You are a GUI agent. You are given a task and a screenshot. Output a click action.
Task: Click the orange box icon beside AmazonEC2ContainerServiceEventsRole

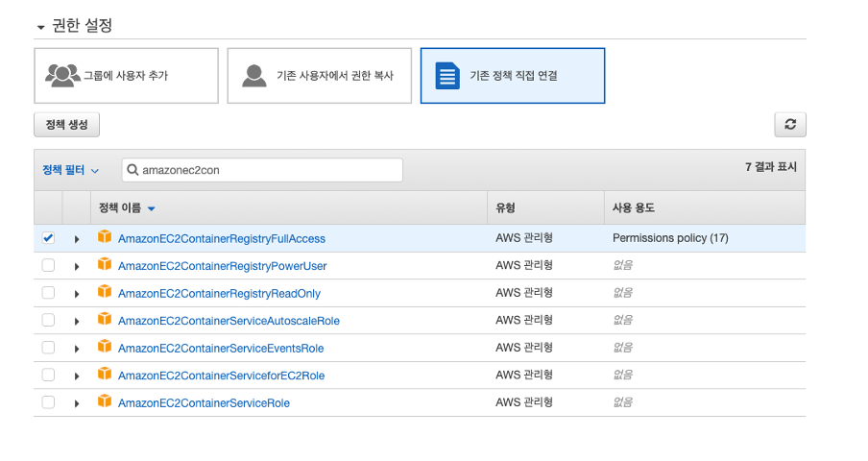[x=105, y=347]
